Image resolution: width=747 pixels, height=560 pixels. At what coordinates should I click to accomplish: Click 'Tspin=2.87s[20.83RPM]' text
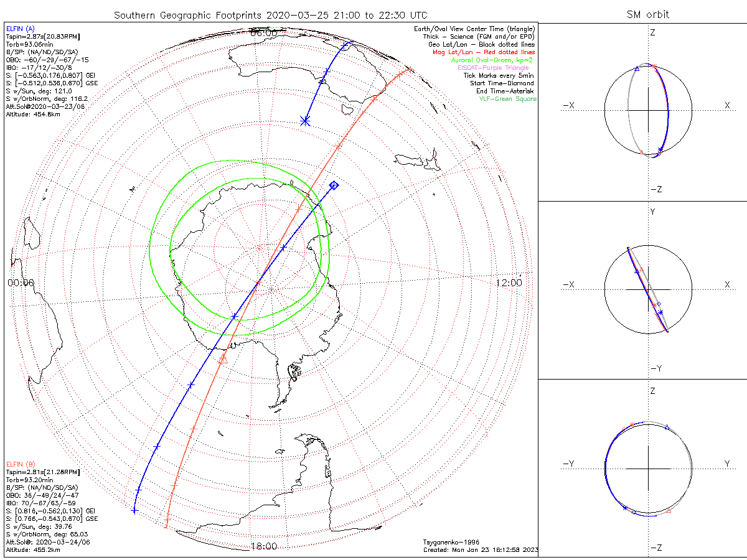coord(42,37)
